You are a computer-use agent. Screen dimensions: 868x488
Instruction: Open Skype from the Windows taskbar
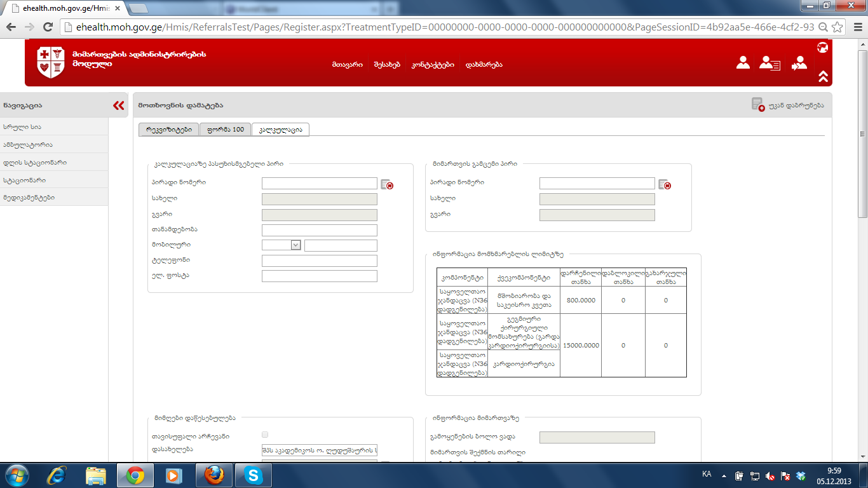click(x=253, y=475)
